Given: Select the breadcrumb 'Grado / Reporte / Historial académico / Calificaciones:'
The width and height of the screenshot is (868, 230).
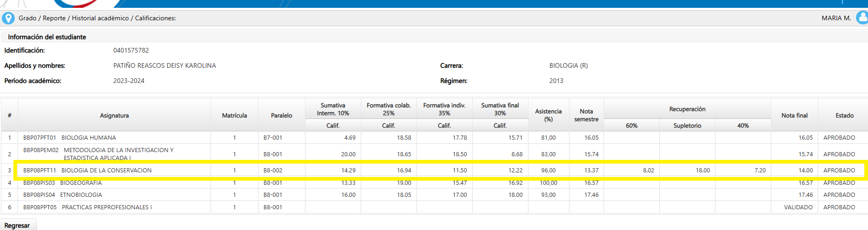Looking at the screenshot, I should [x=97, y=18].
